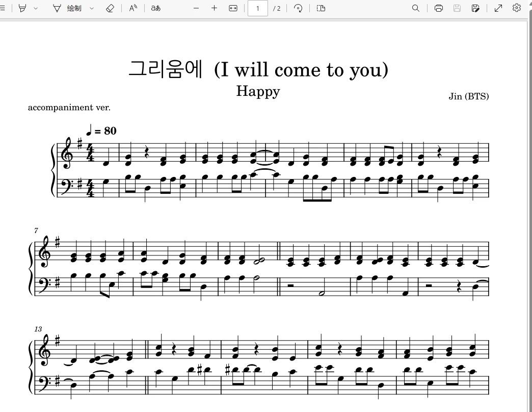532x412 pixels.
Task: Open PDF viewer settings gear
Action: pyautogui.click(x=517, y=8)
